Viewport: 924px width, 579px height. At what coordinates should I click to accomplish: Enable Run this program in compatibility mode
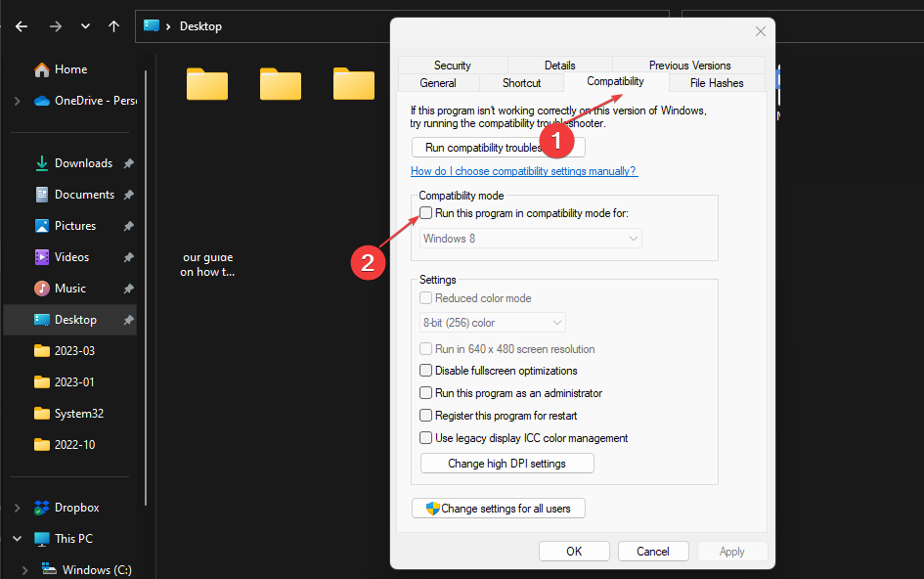click(426, 212)
